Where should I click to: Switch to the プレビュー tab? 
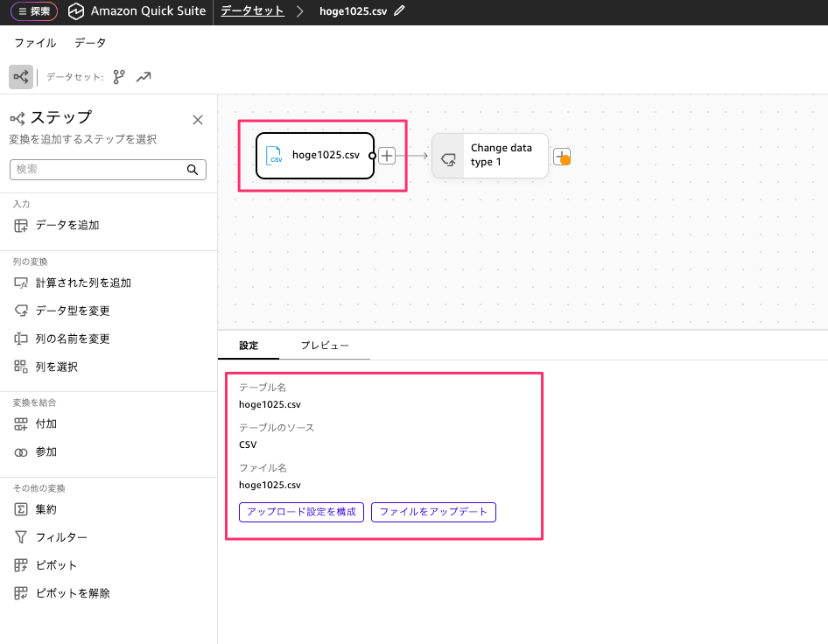[x=325, y=346]
